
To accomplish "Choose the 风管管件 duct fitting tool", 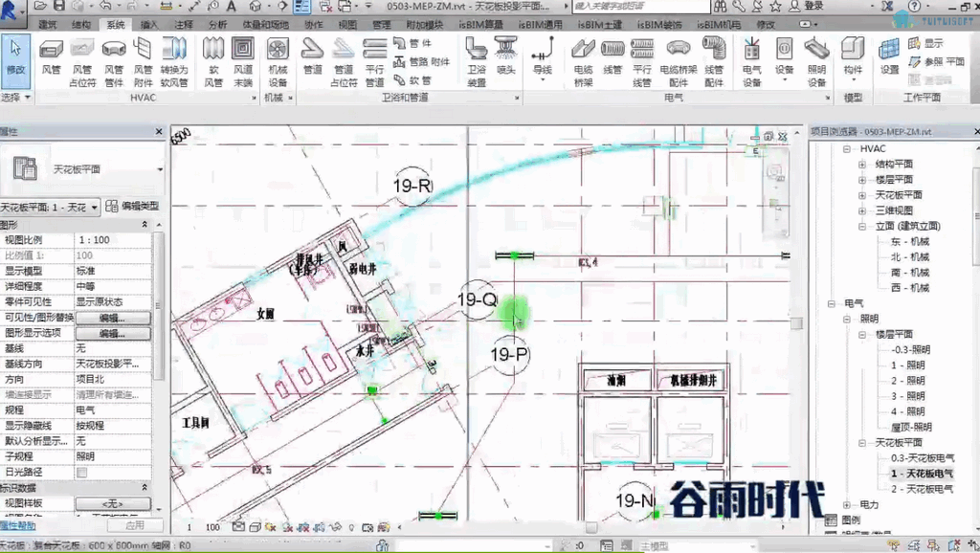I will pos(113,62).
